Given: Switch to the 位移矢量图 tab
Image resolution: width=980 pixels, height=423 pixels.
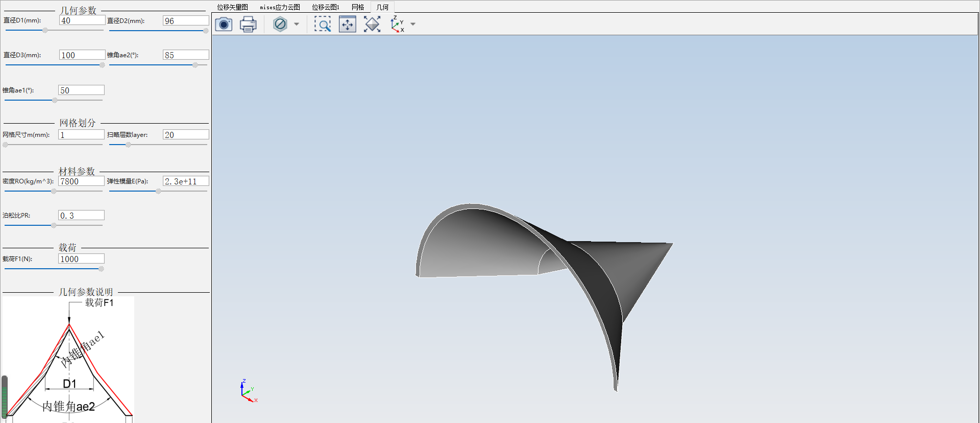Looking at the screenshot, I should [233, 7].
